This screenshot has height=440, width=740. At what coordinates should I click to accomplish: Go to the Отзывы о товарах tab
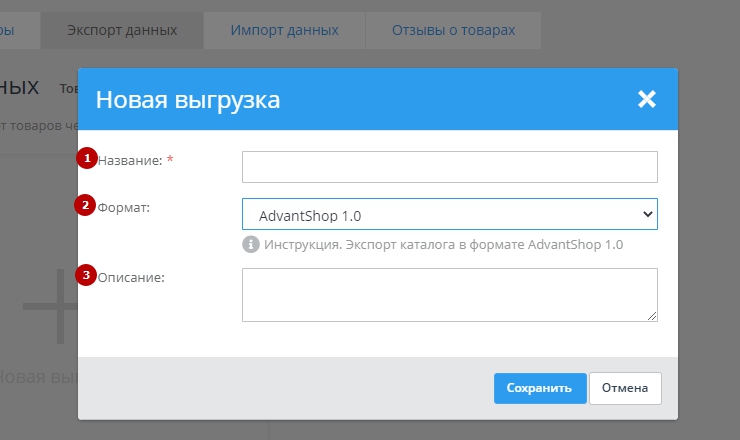click(x=453, y=30)
